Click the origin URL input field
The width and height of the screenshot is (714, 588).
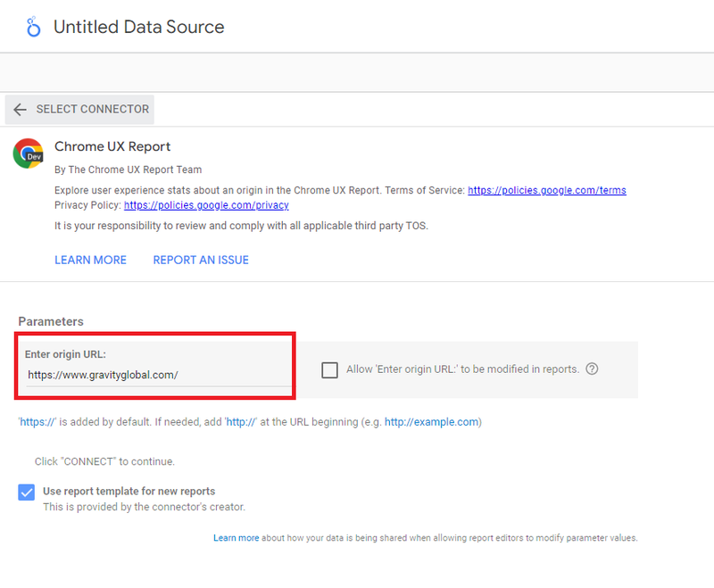click(x=159, y=375)
